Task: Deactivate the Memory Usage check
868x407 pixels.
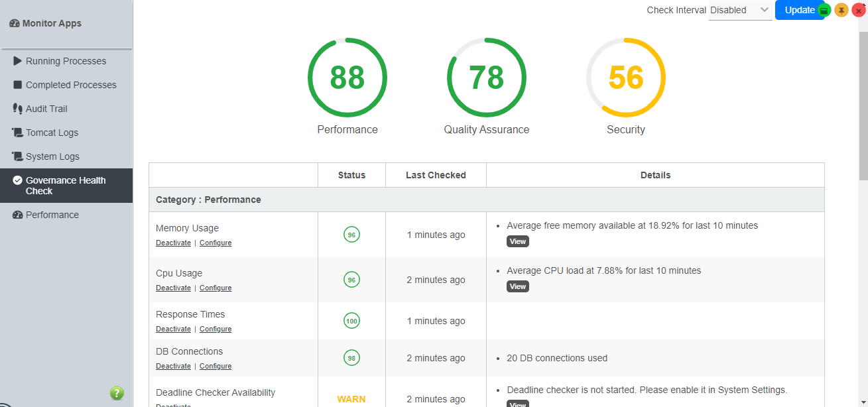Action: click(x=173, y=243)
